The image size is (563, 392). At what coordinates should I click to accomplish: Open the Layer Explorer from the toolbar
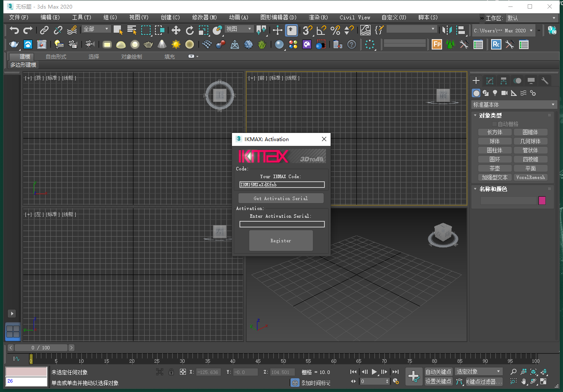(x=461, y=30)
